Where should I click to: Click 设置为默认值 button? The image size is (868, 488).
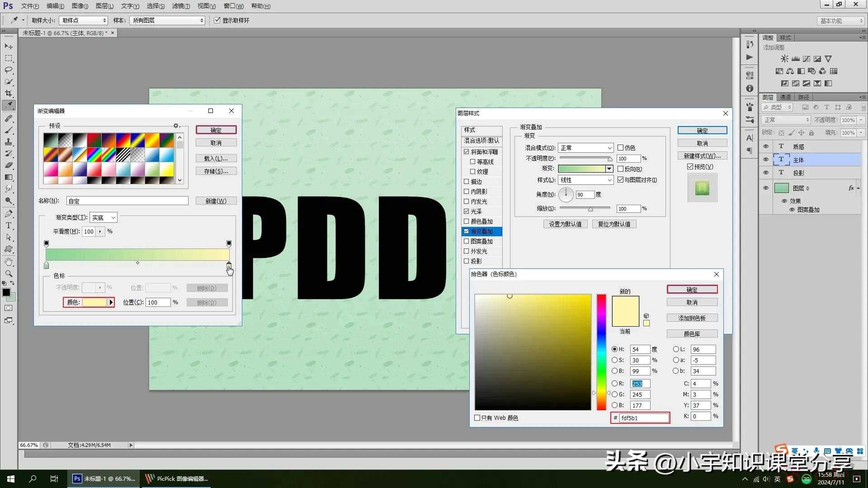point(565,224)
